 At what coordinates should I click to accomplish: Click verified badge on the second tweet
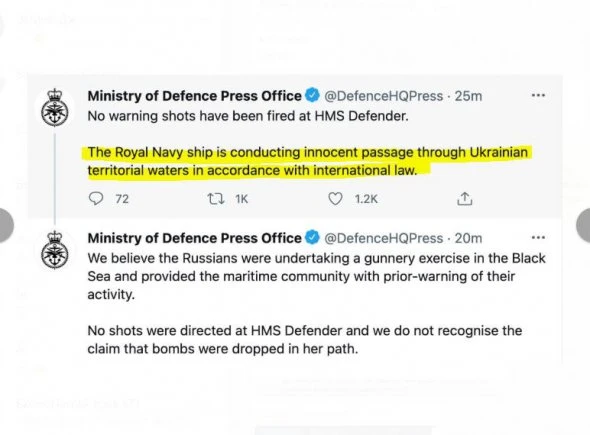(312, 237)
